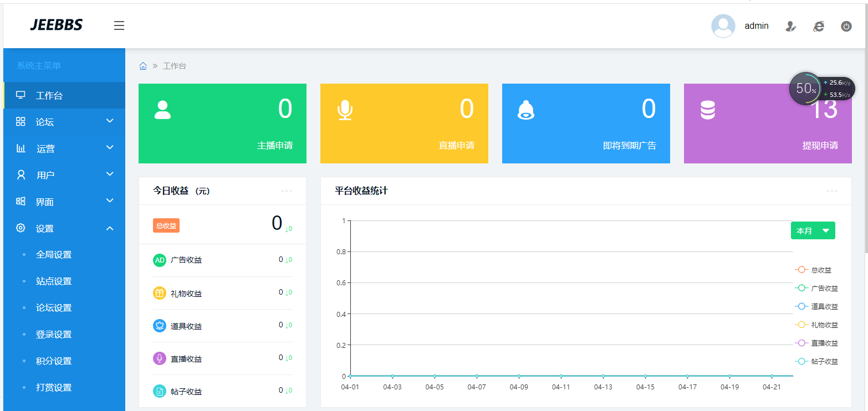Collapse the 设置 sidebar menu
868x411 pixels.
[64, 228]
